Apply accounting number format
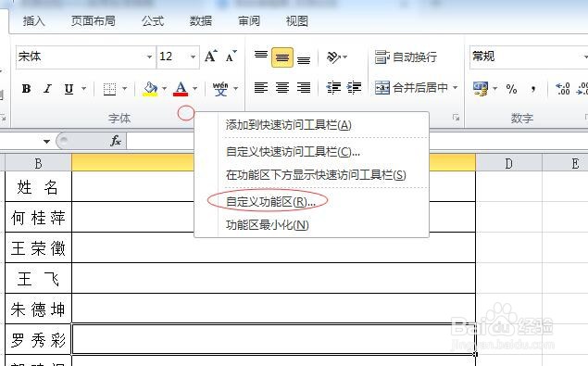 point(481,89)
